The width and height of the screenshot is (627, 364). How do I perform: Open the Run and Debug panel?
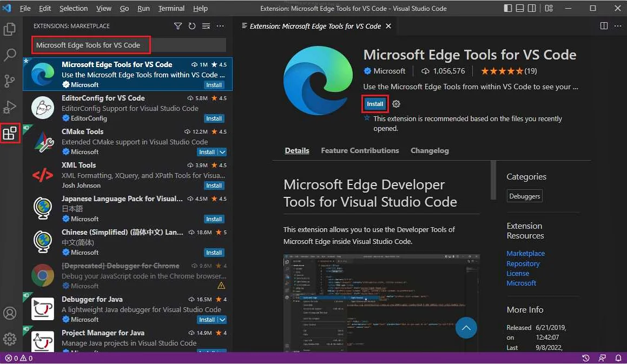[x=10, y=107]
